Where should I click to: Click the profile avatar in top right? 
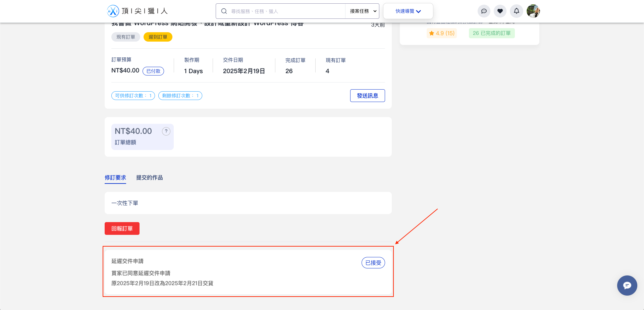click(x=533, y=11)
